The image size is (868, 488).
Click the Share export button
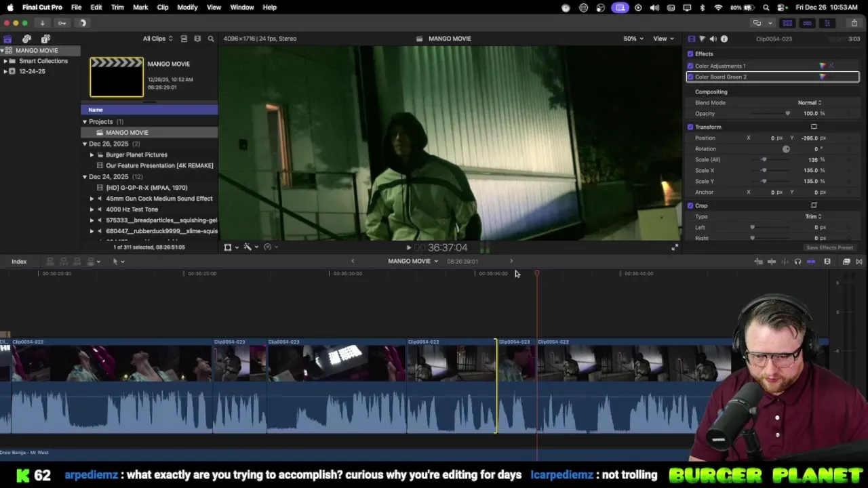(854, 23)
